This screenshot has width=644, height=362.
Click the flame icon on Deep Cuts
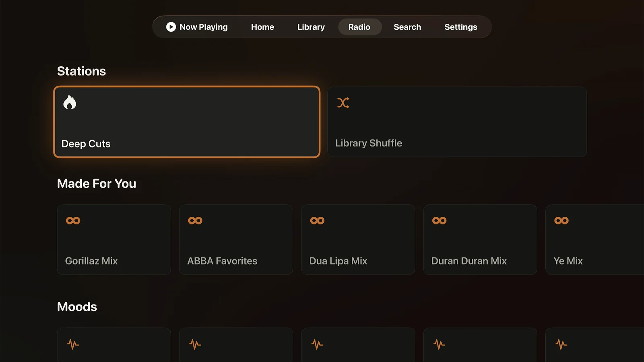[70, 103]
